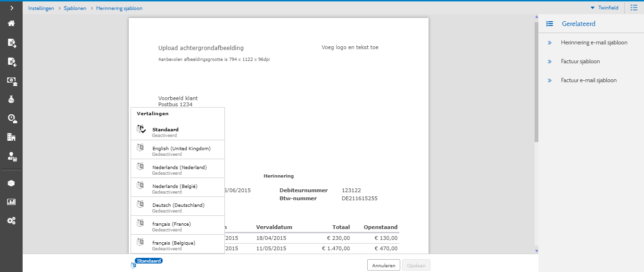
Task: Open the Factuur sjabloon related link
Action: [580, 61]
